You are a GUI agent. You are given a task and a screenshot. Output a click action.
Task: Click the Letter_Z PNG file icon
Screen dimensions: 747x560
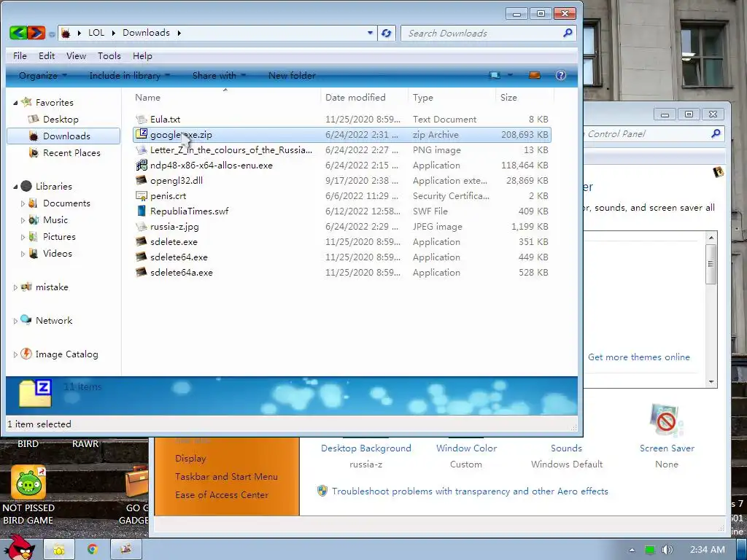pos(142,150)
